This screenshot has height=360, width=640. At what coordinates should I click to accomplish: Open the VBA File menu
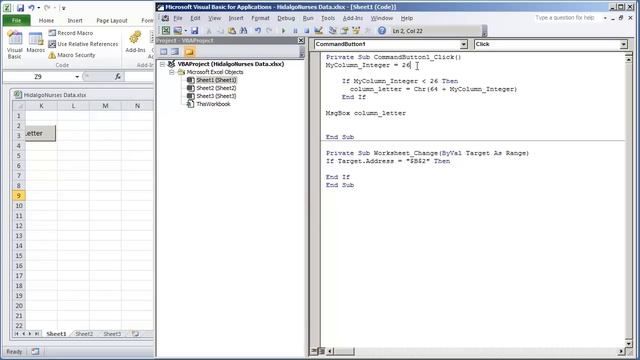[178, 18]
